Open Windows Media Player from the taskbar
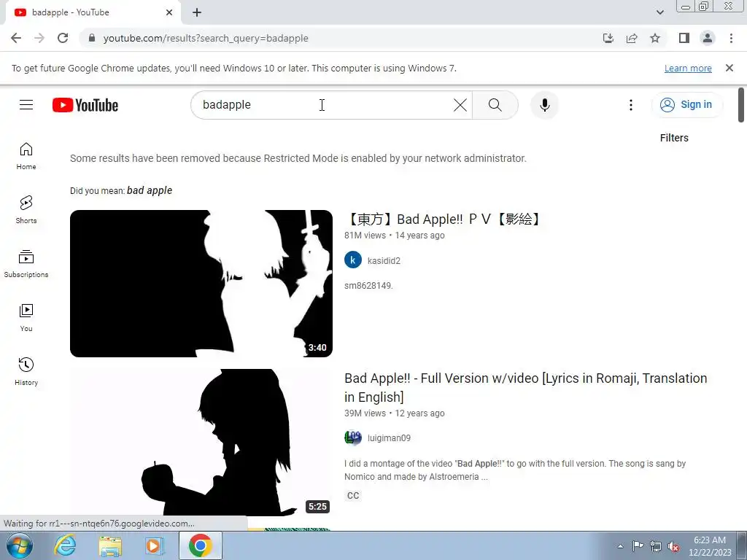 click(x=154, y=545)
